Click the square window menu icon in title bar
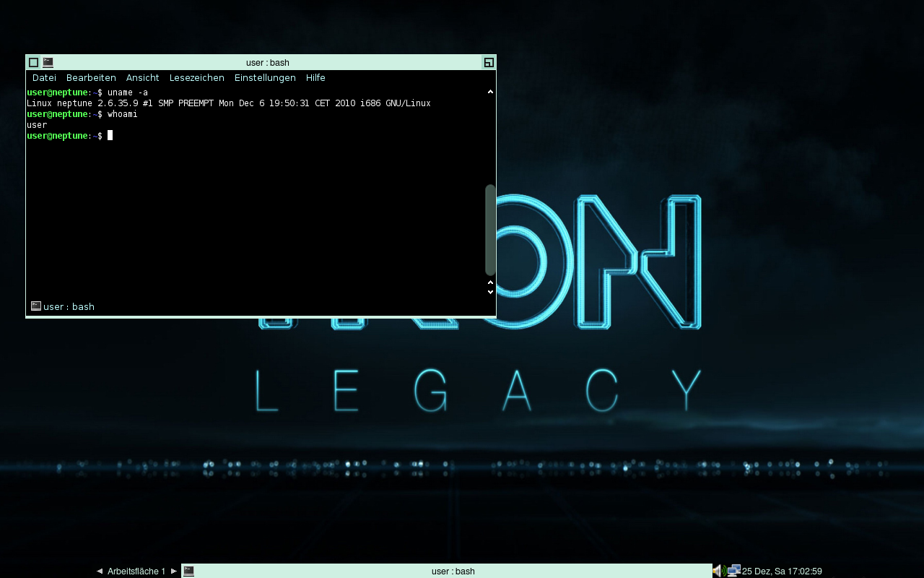924x578 pixels. pyautogui.click(x=33, y=63)
